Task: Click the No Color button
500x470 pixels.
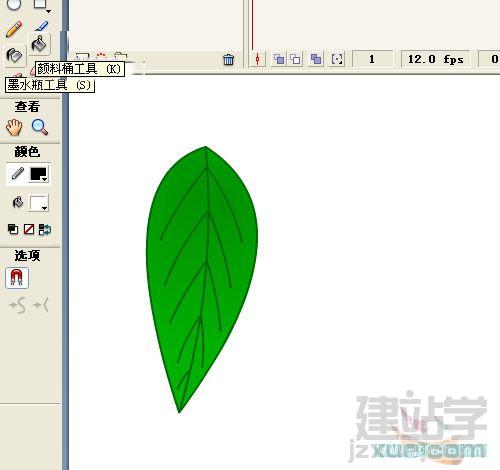Action: [29, 229]
